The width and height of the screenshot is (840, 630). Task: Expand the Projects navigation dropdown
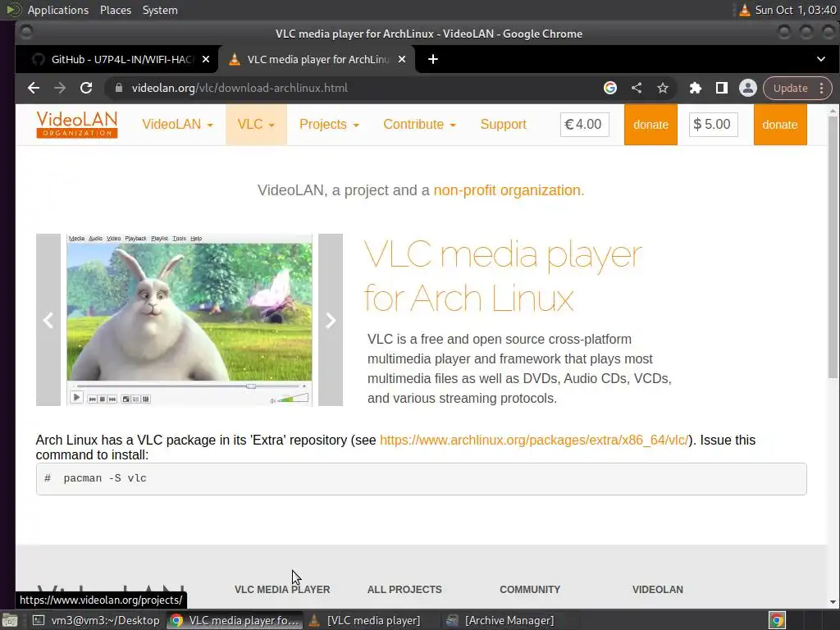click(329, 125)
